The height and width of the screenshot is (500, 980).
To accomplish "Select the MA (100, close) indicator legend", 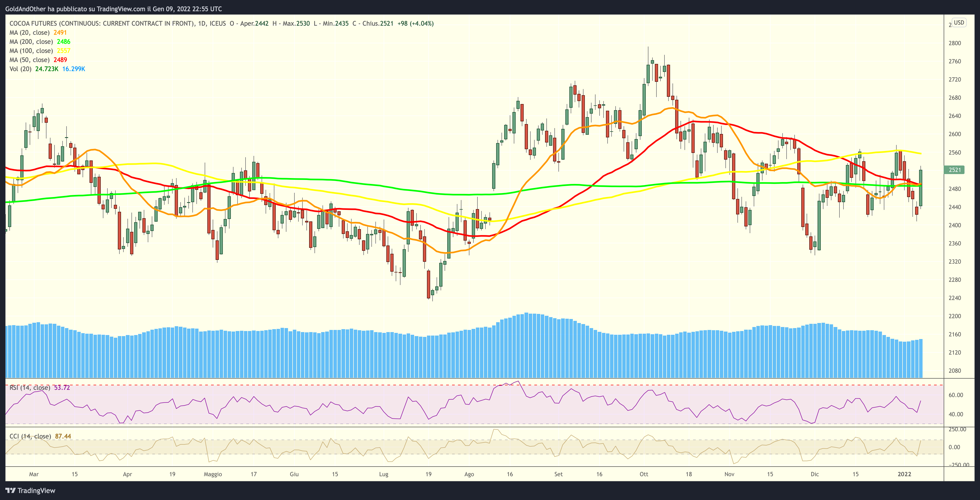I will pos(40,51).
